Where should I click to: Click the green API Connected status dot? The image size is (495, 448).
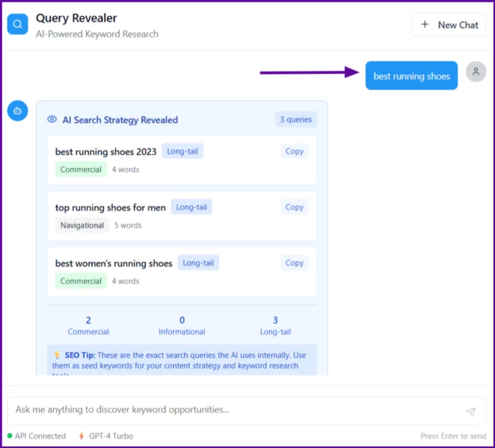point(10,436)
